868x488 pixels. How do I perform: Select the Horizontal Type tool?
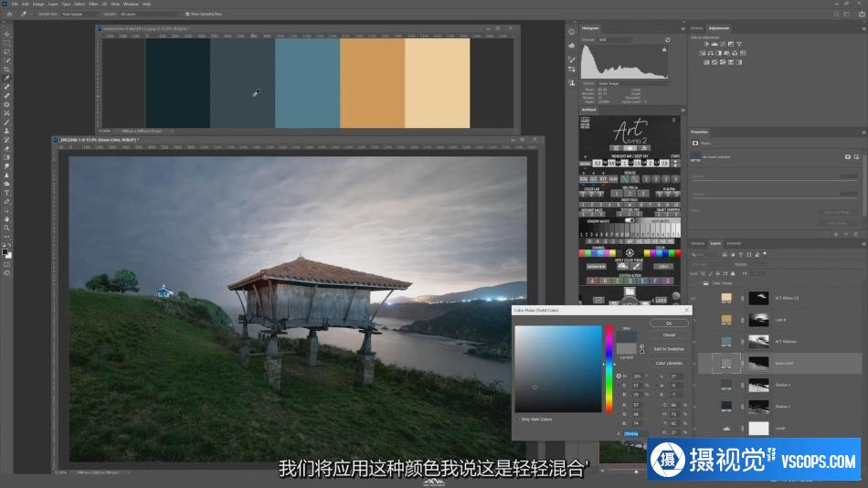click(x=6, y=193)
